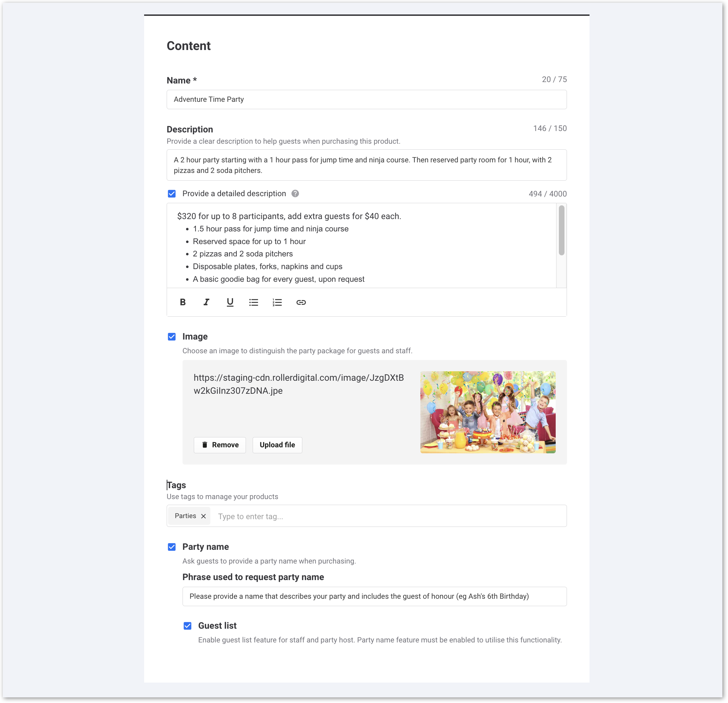This screenshot has height=703, width=728.
Task: Click the '2 pizzas and 2 soda pitchers' bullet
Action: [243, 254]
